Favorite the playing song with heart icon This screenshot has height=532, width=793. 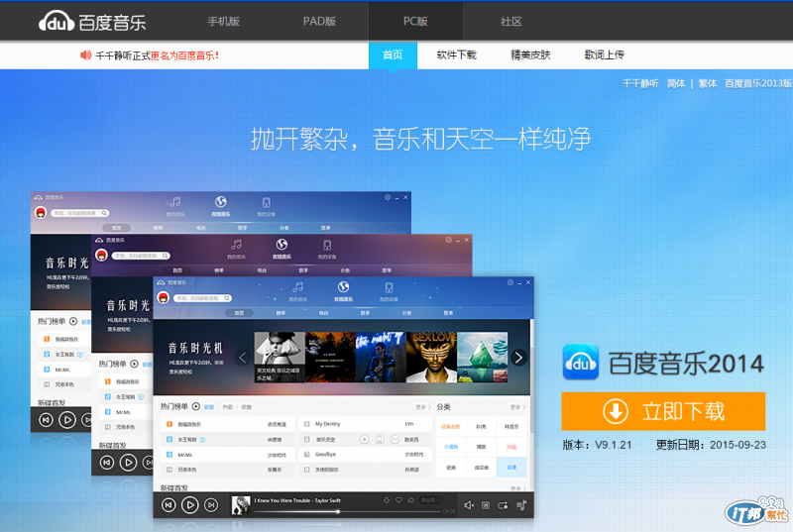(398, 500)
